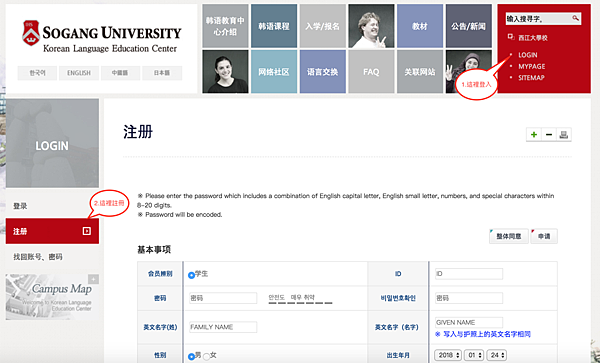Open the 网络社区 menu tile

point(274,72)
